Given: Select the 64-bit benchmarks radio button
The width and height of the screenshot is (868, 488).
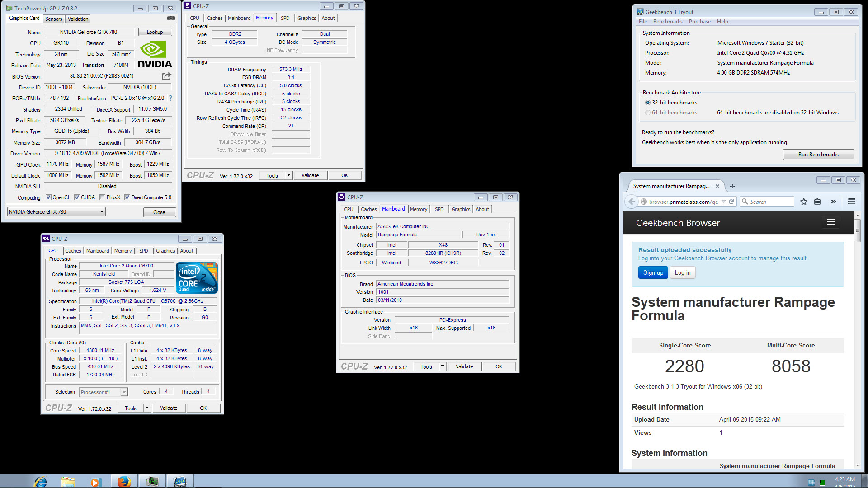Looking at the screenshot, I should click(x=648, y=113).
